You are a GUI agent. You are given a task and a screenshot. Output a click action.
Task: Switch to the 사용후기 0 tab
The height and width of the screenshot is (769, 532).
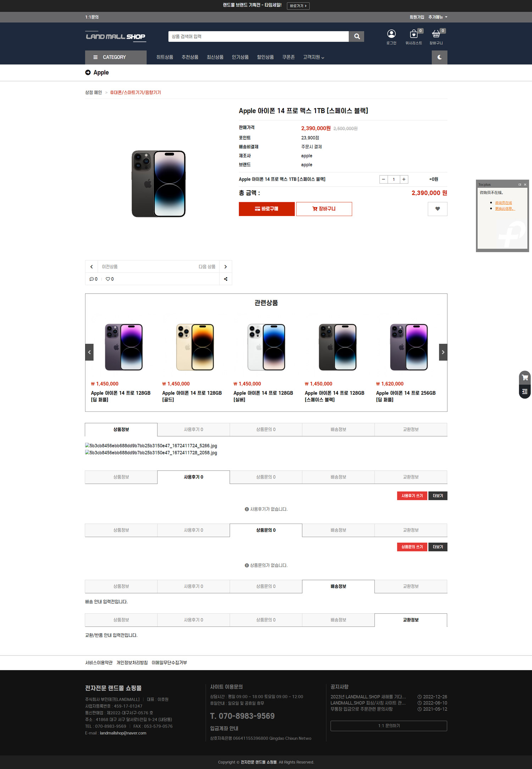193,430
